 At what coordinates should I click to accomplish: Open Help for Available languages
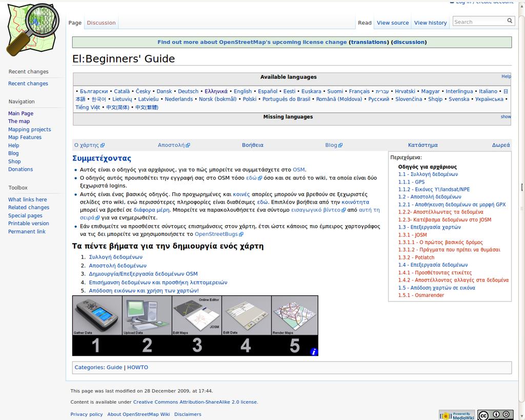pos(506,76)
